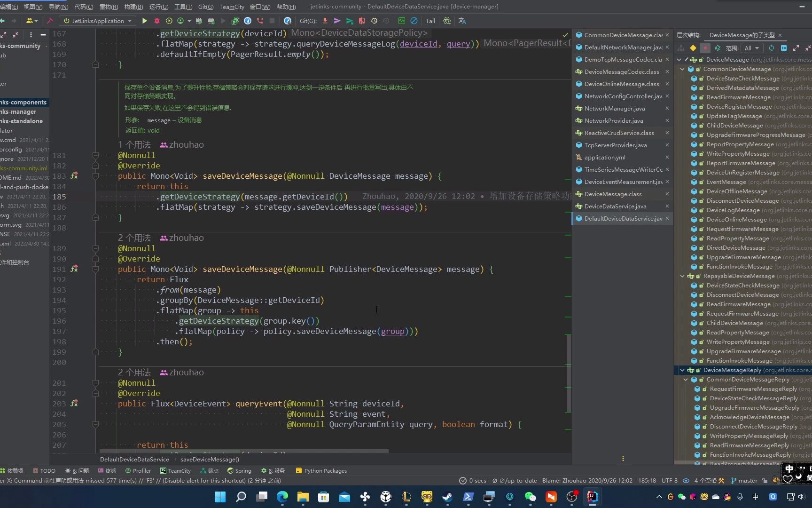Image resolution: width=812 pixels, height=508 pixels.
Task: Click the Git update project arrow icon
Action: pyautogui.click(x=325, y=21)
